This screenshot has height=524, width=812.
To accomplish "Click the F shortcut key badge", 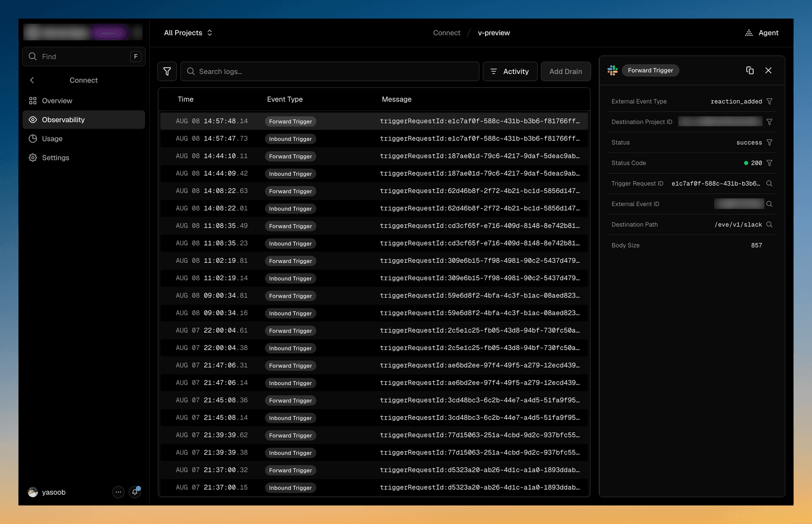I will click(136, 56).
